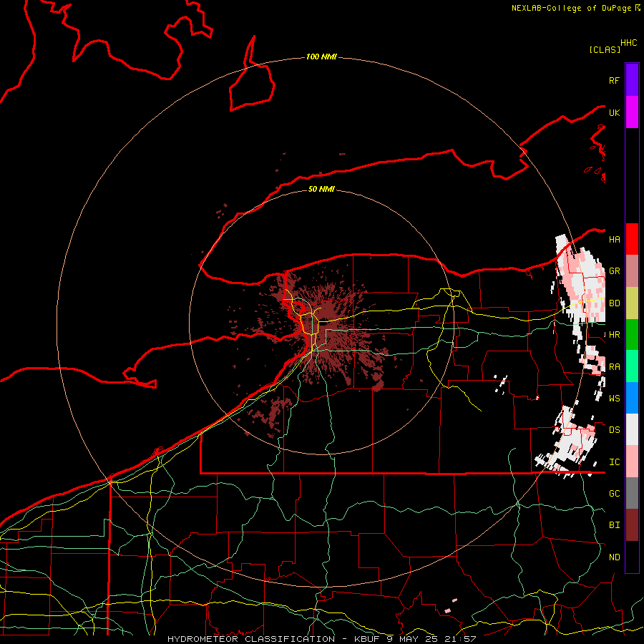Click the HA red legend swatch
This screenshot has height=644, width=644.
pos(632,239)
